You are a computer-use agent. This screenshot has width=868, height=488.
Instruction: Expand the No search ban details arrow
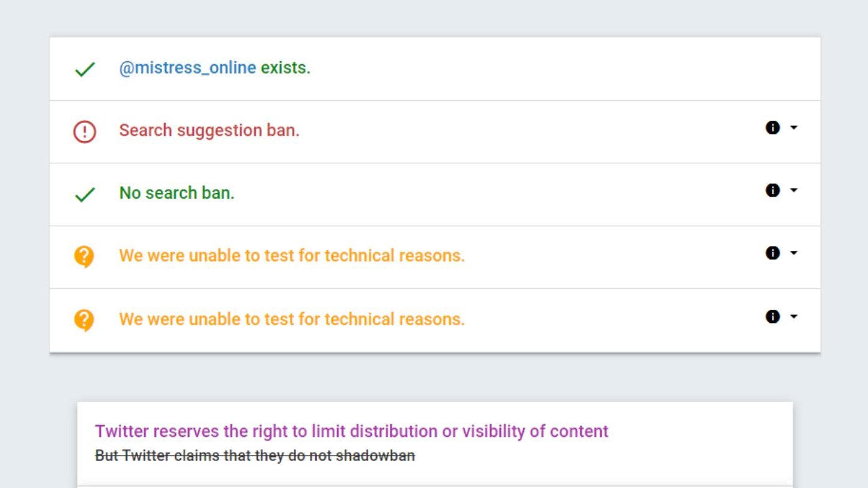click(x=794, y=190)
